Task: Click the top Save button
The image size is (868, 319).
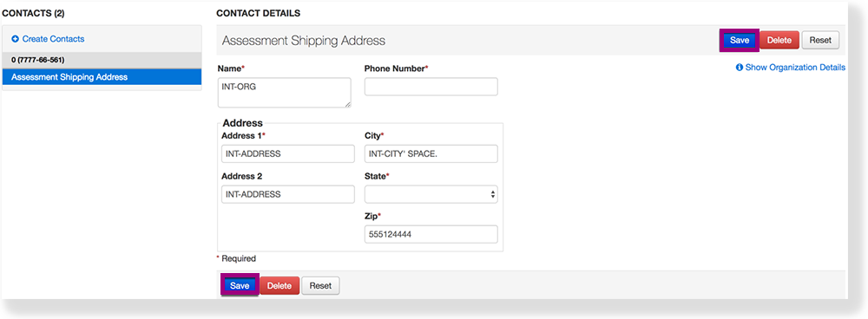Action: point(739,41)
